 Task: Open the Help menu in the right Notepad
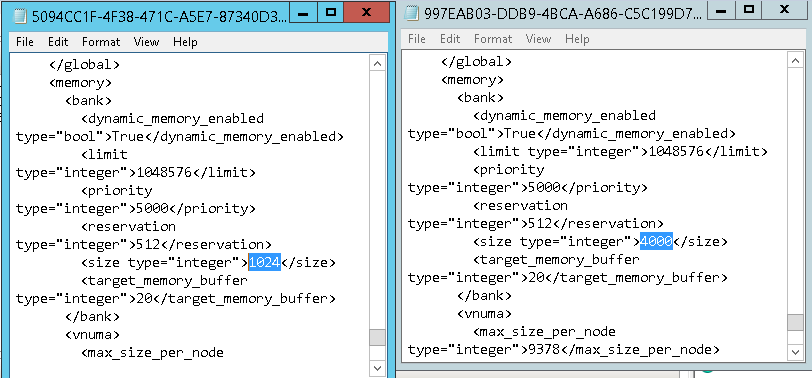[x=577, y=39]
